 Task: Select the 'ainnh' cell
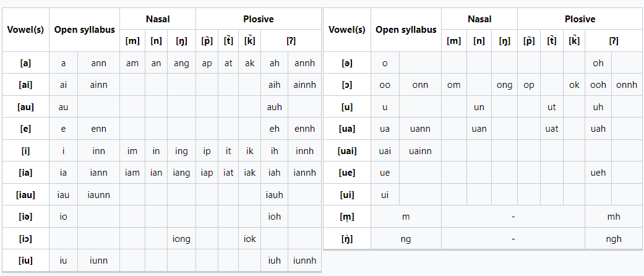pyautogui.click(x=304, y=85)
